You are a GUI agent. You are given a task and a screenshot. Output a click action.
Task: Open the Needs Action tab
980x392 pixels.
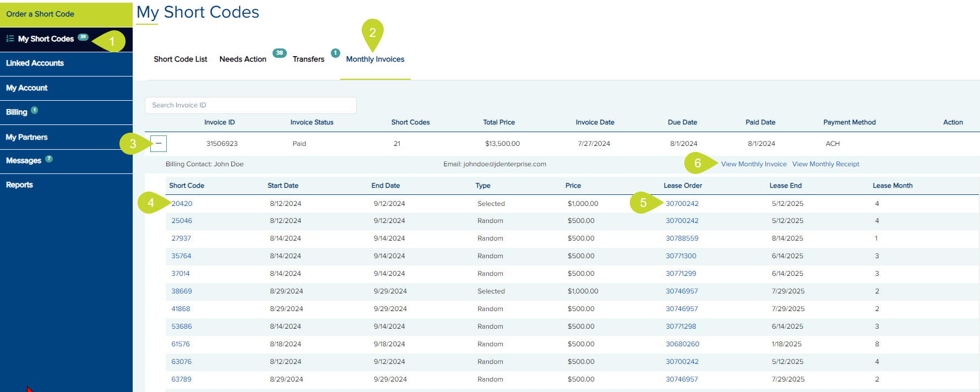pos(243,59)
